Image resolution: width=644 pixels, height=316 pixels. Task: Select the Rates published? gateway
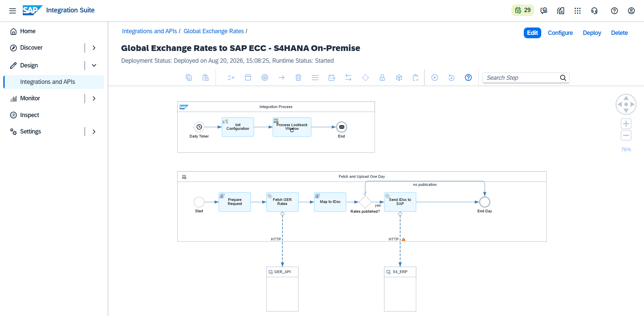coord(365,202)
